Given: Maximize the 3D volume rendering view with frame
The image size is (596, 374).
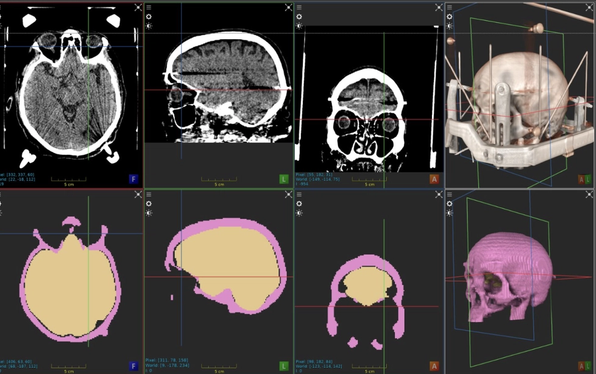Looking at the screenshot, I should [589, 7].
